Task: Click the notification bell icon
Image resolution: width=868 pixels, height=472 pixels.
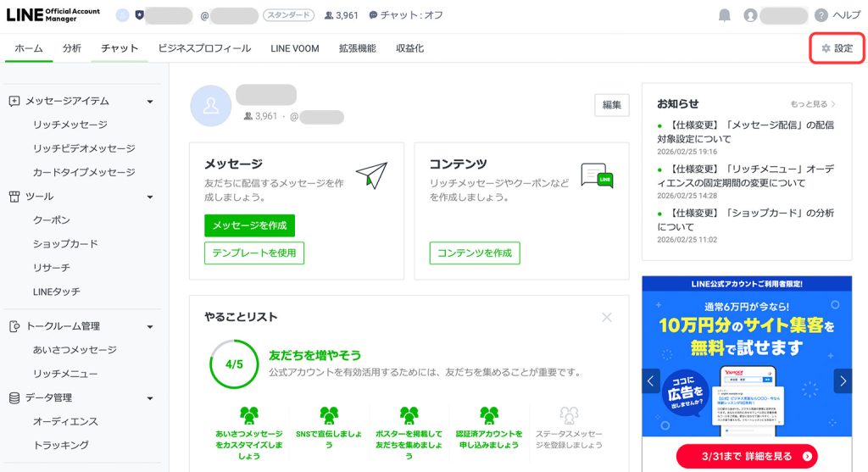Action: tap(725, 15)
